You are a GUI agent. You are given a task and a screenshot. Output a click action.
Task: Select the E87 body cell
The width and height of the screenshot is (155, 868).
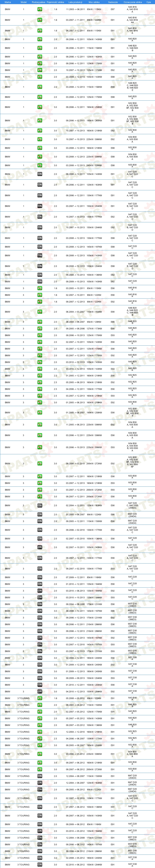tap(113, 9)
